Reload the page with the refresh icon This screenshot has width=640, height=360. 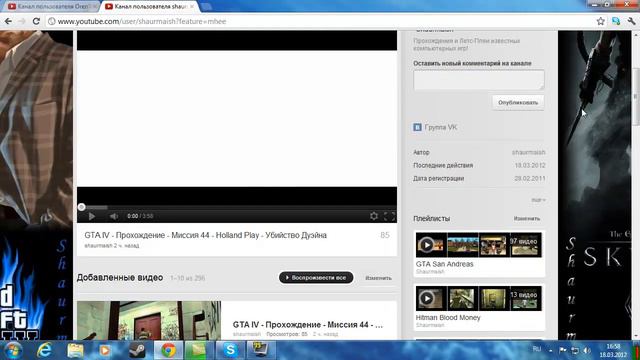point(36,21)
